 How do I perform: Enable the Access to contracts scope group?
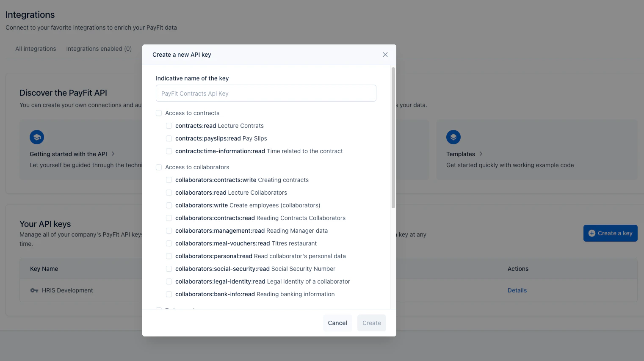[158, 113]
